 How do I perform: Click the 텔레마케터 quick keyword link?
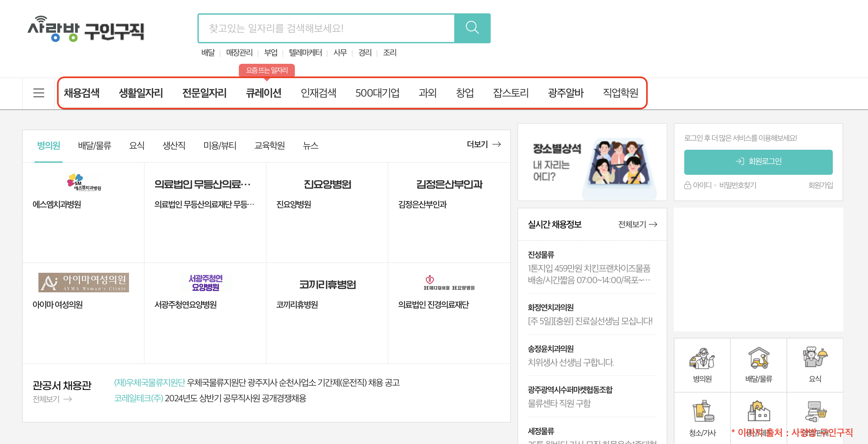[305, 52]
